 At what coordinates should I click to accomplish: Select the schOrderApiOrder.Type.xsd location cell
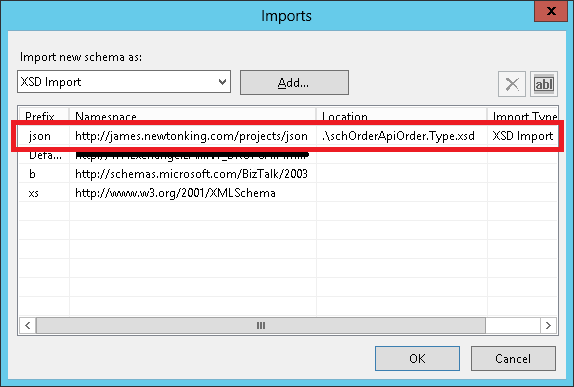pos(402,136)
